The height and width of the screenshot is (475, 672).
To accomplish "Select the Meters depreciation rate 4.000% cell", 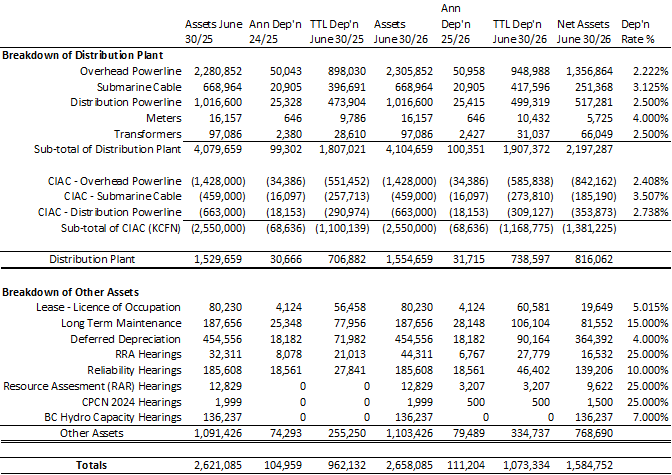I will tap(644, 118).
